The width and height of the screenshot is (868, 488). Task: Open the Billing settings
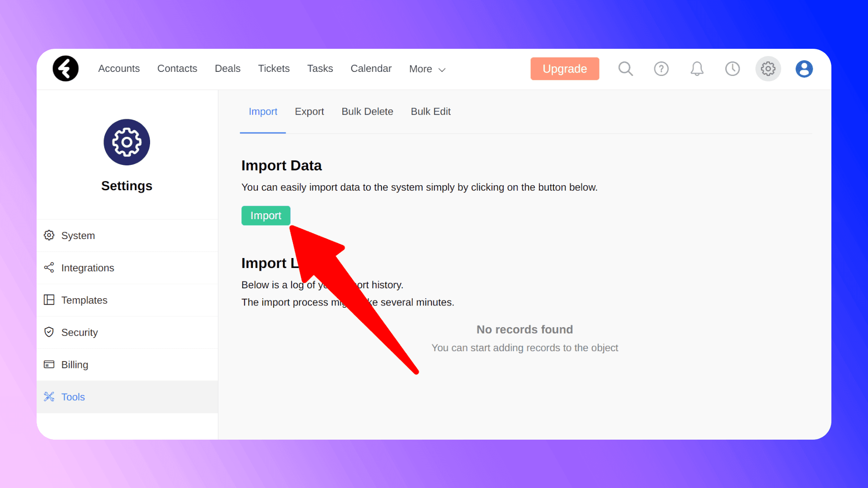(x=127, y=365)
